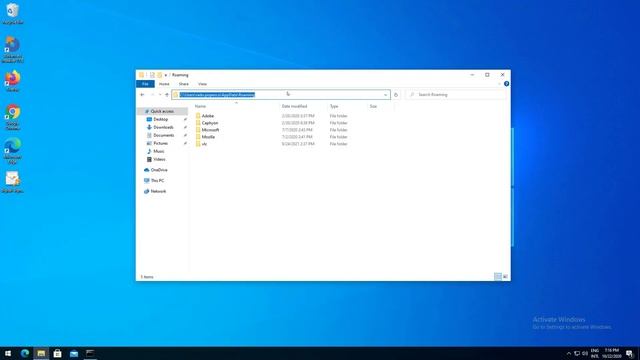Select the Adobe folder
Image resolution: width=640 pixels, height=360 pixels.
(x=208, y=116)
